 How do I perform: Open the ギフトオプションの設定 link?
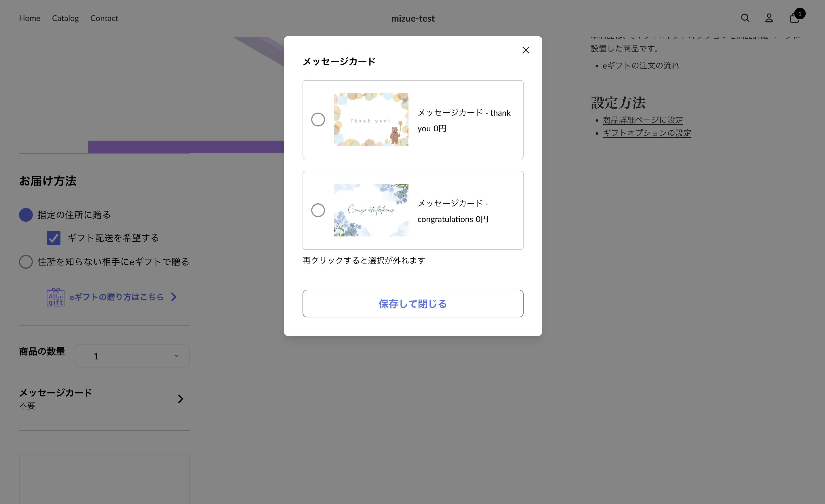[647, 133]
